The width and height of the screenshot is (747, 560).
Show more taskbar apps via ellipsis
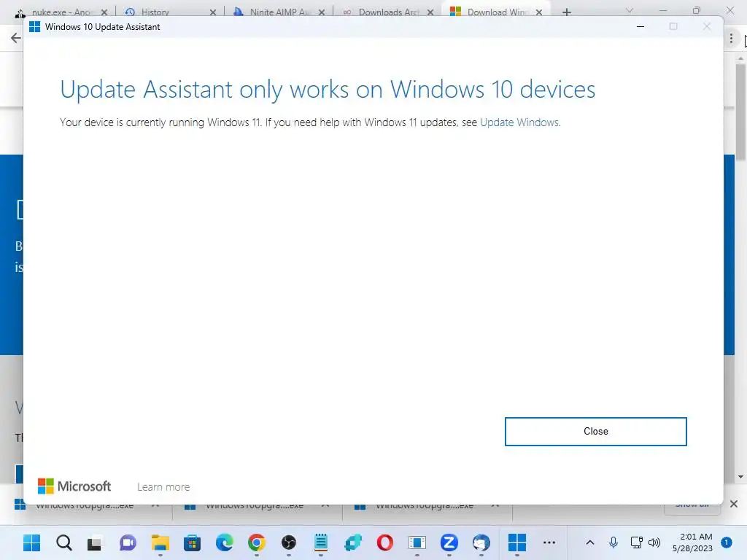point(549,542)
